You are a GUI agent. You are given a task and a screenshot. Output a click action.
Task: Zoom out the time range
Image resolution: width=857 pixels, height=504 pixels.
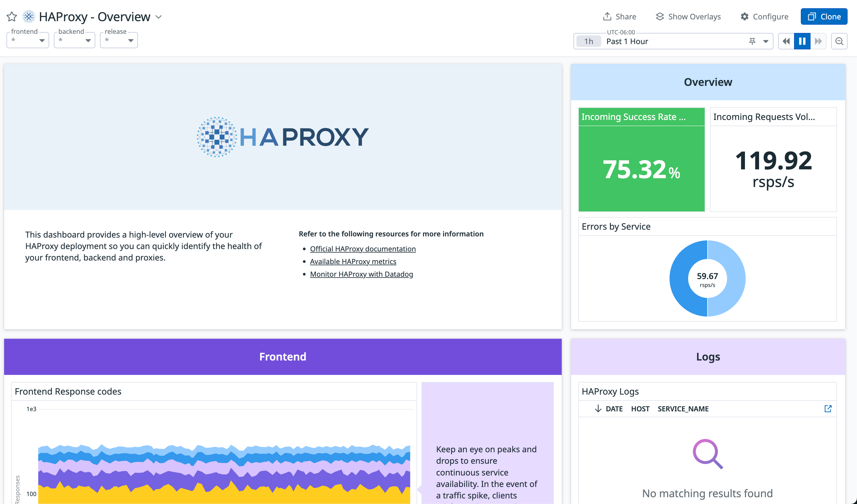coord(839,41)
